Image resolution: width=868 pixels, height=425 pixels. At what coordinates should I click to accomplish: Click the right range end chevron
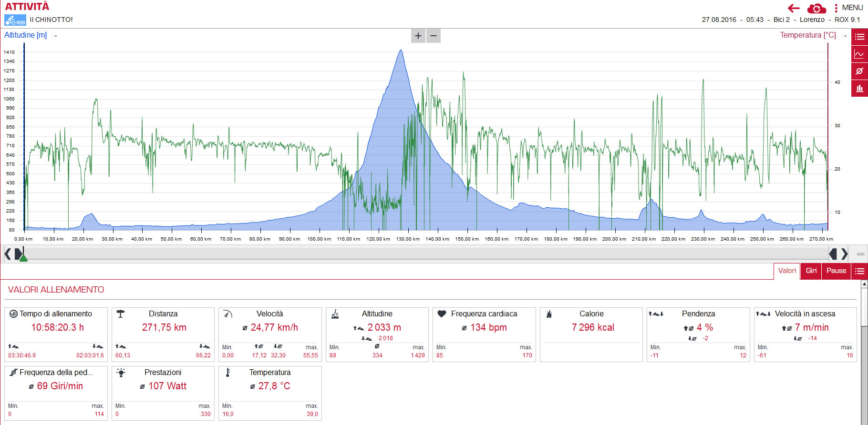coord(844,254)
